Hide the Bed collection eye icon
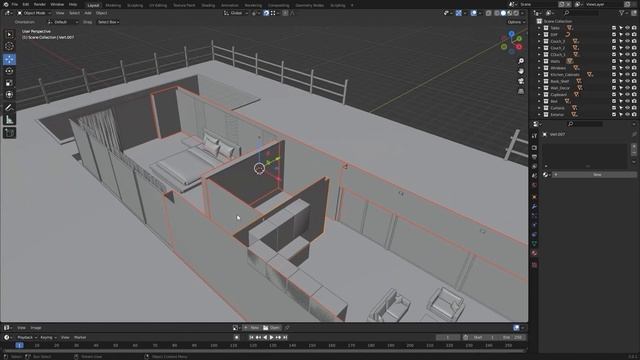The height and width of the screenshot is (360, 640). point(627,101)
